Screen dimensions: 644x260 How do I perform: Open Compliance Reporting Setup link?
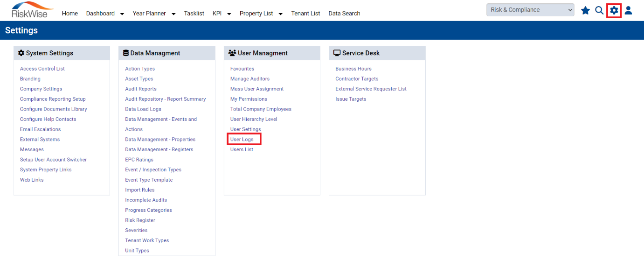(53, 99)
